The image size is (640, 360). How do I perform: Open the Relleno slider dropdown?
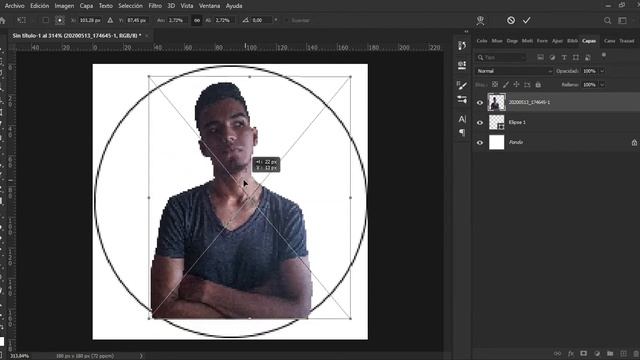point(602,85)
